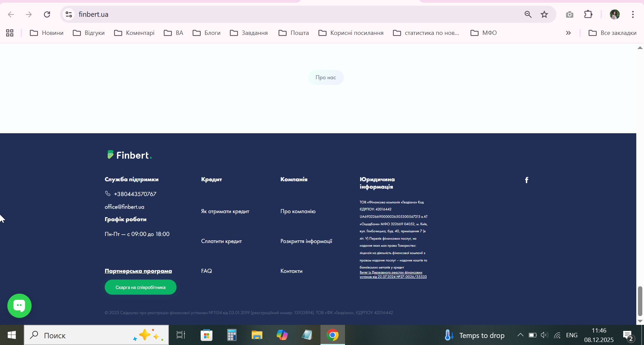The height and width of the screenshot is (345, 644).
Task: Open Microsoft Store from the taskbar
Action: [x=206, y=335]
